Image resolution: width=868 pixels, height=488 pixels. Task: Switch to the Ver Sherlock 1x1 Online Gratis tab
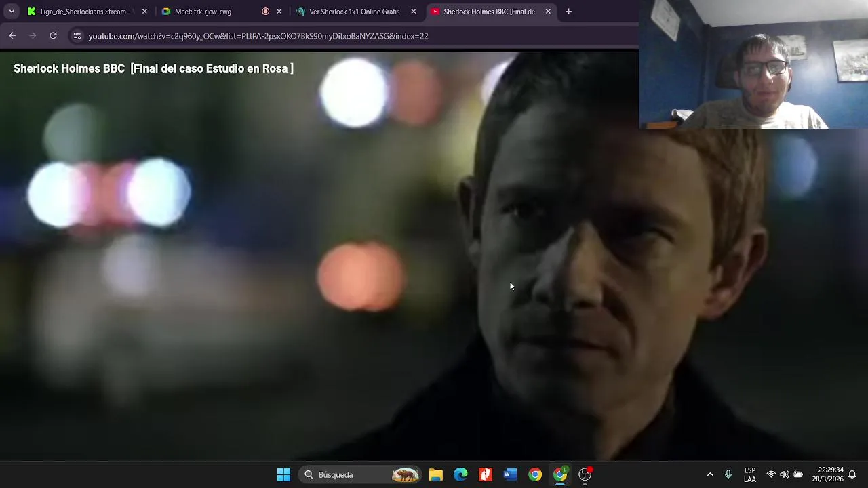[354, 12]
